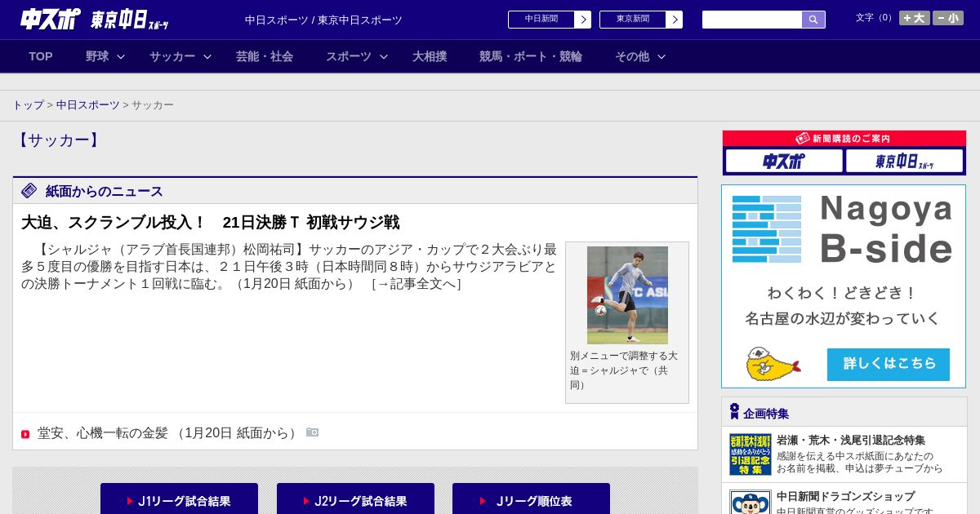Click the 企画特集 section heading
The image size is (980, 514).
point(766,414)
